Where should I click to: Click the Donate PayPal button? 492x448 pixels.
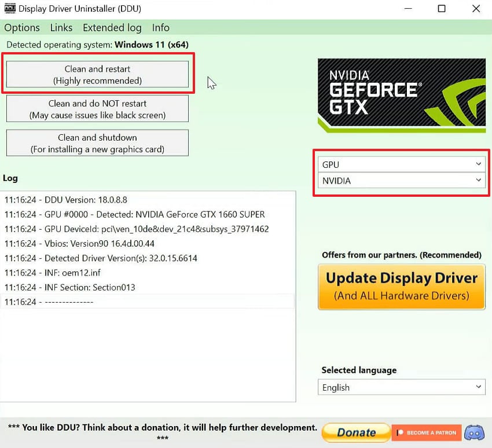click(356, 433)
